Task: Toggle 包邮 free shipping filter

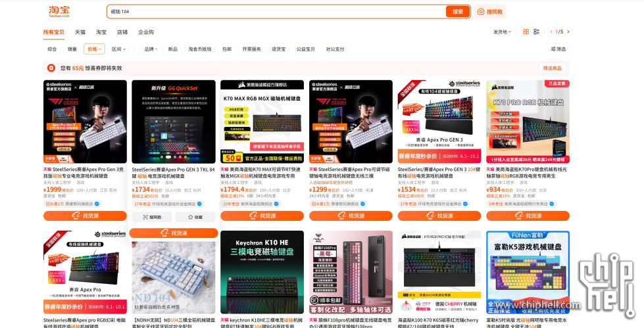Action: (227, 49)
